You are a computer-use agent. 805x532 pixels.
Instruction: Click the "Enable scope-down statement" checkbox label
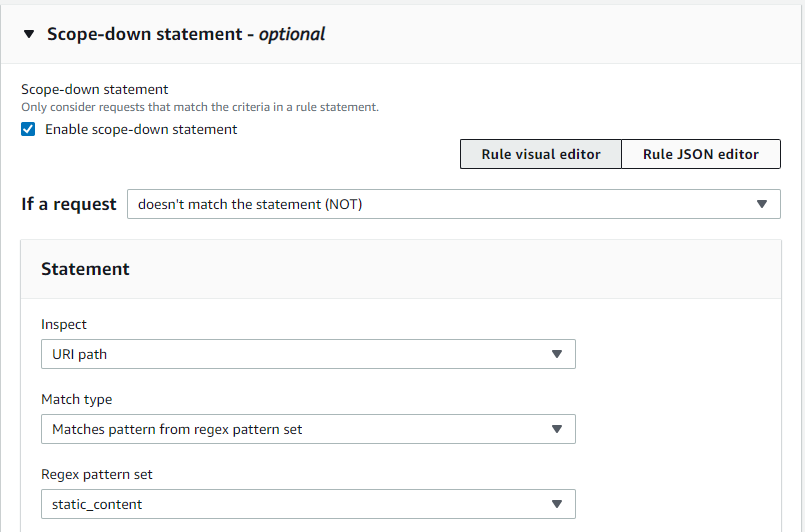[141, 129]
